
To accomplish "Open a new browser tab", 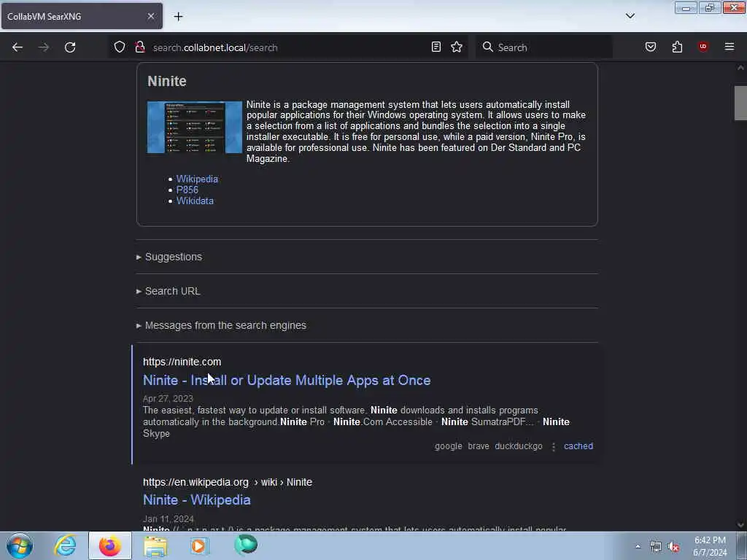I will click(x=178, y=17).
